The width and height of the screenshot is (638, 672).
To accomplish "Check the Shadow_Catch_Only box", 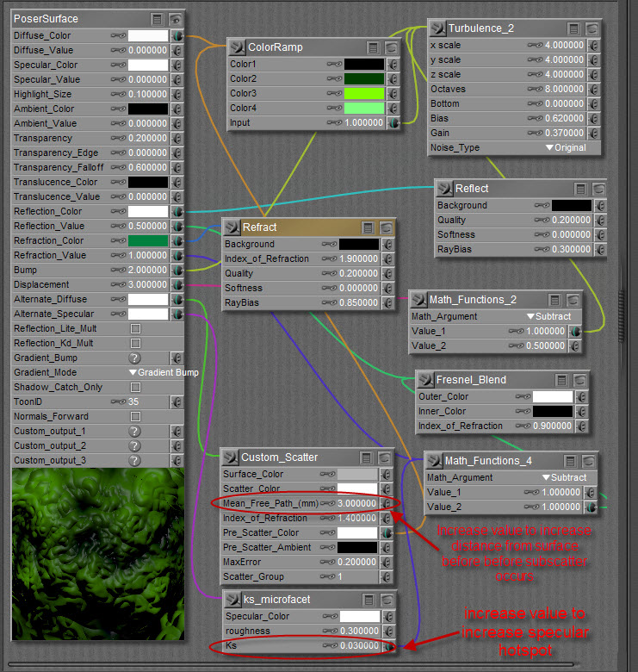I will 136,388.
